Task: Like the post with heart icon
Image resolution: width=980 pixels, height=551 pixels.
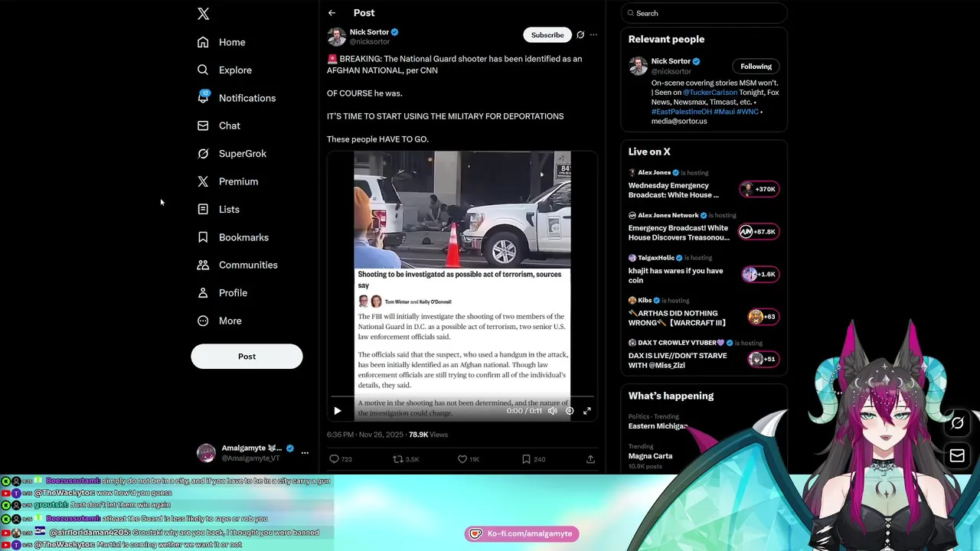Action: tap(462, 459)
